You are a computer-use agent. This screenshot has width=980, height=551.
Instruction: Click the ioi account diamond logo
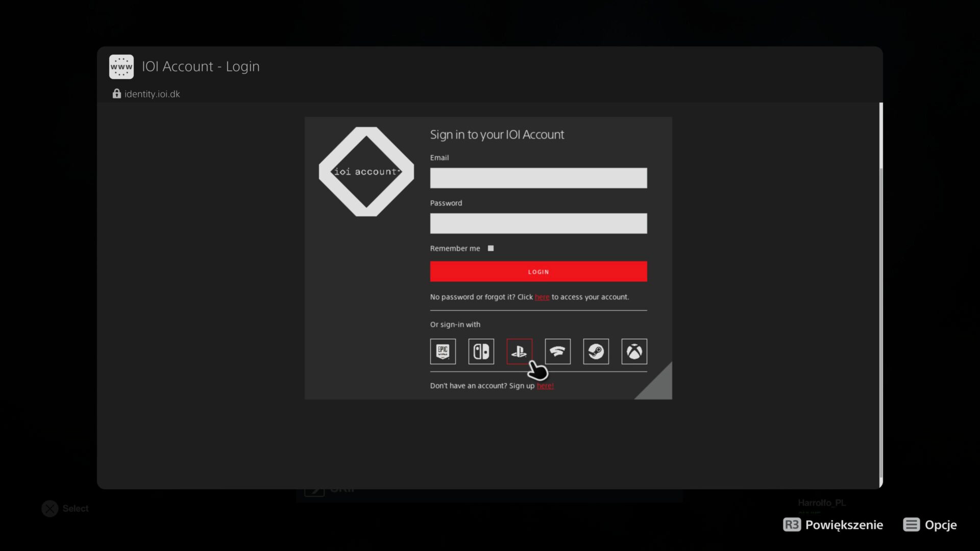(366, 171)
